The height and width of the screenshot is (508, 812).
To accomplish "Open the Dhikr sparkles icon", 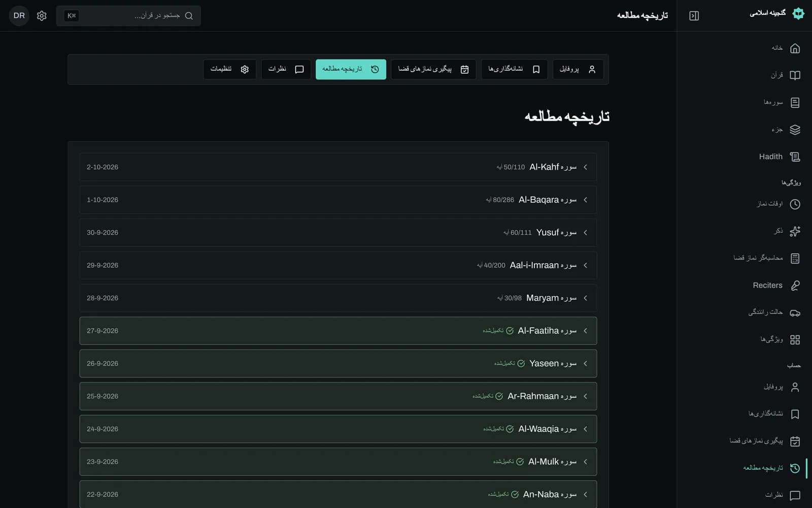I will pyautogui.click(x=795, y=231).
